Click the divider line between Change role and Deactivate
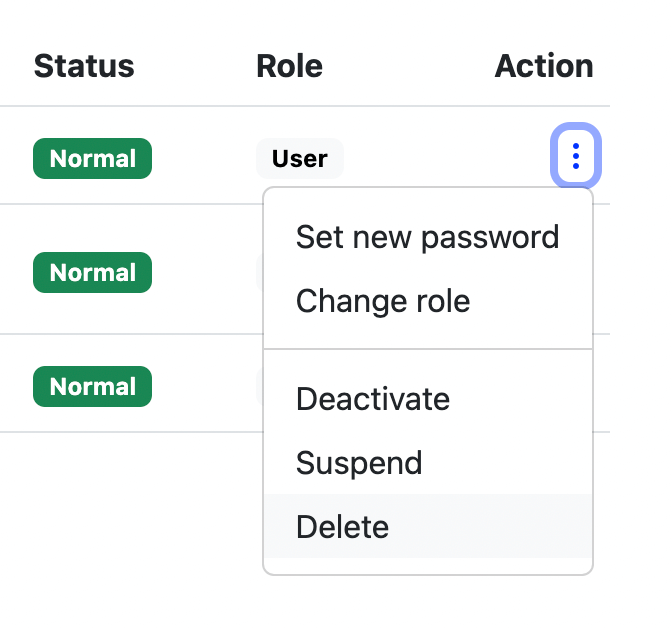Image resolution: width=672 pixels, height=628 pixels. [427, 349]
